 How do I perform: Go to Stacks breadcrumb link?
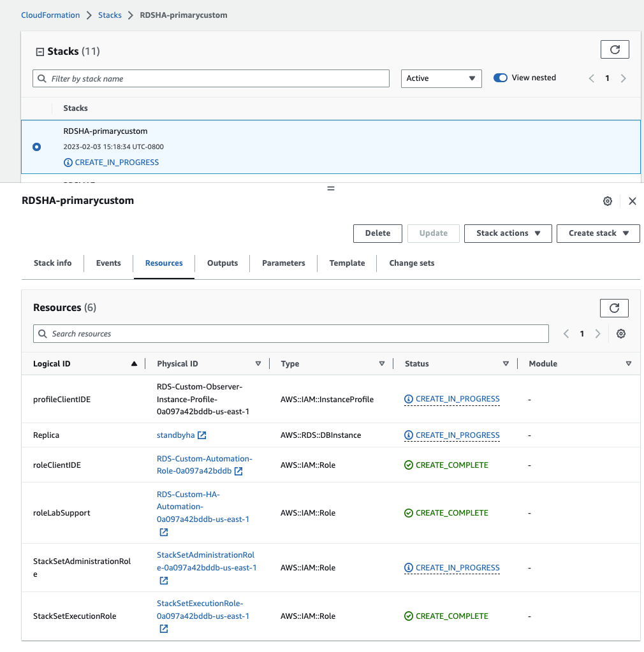tap(110, 15)
